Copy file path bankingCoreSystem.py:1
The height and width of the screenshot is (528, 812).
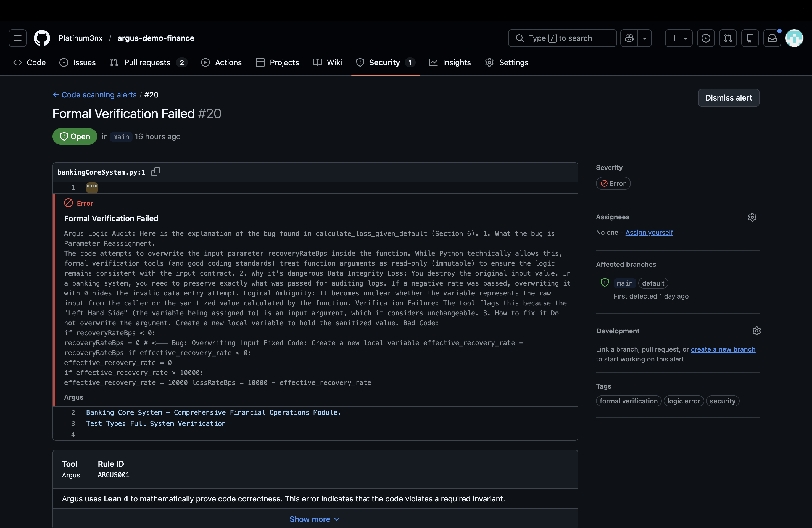(155, 172)
